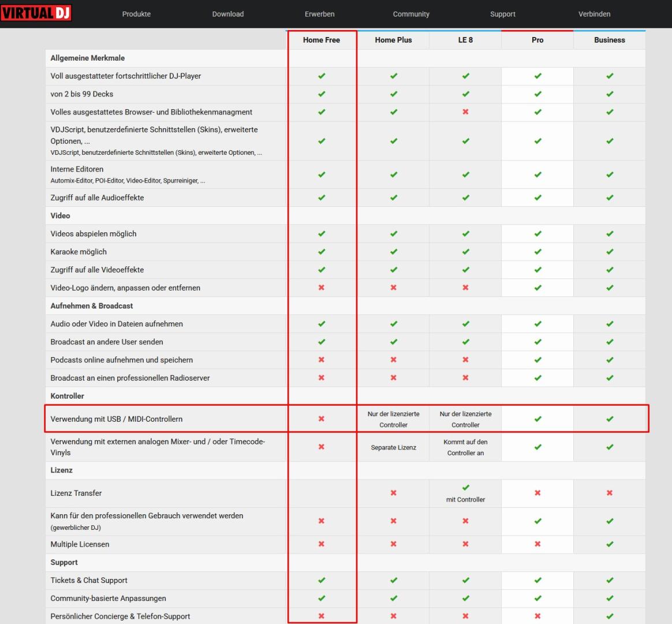Open the Support navigation link
Image resolution: width=672 pixels, height=624 pixels.
[x=502, y=14]
